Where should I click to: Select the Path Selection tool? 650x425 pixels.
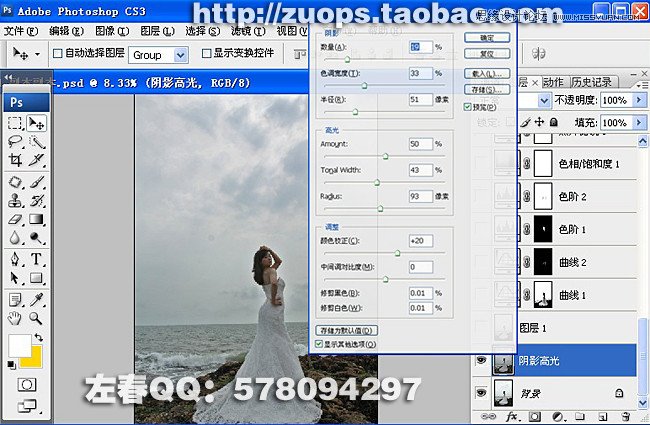pyautogui.click(x=15, y=278)
